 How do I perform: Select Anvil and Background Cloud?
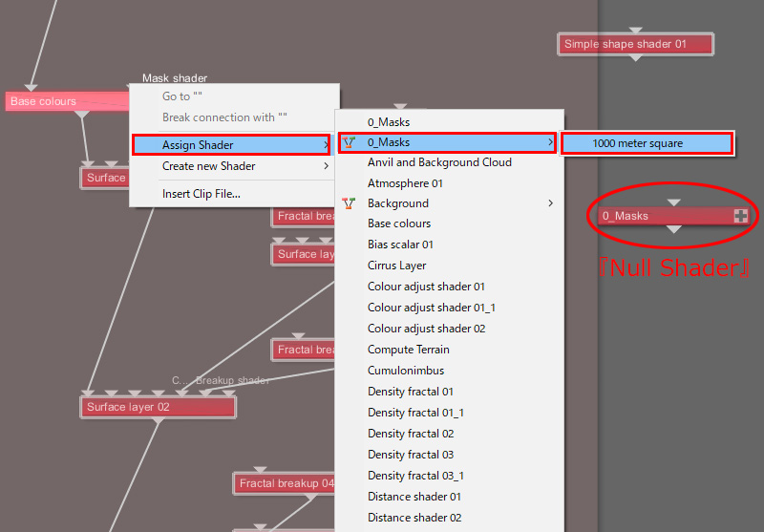(439, 162)
